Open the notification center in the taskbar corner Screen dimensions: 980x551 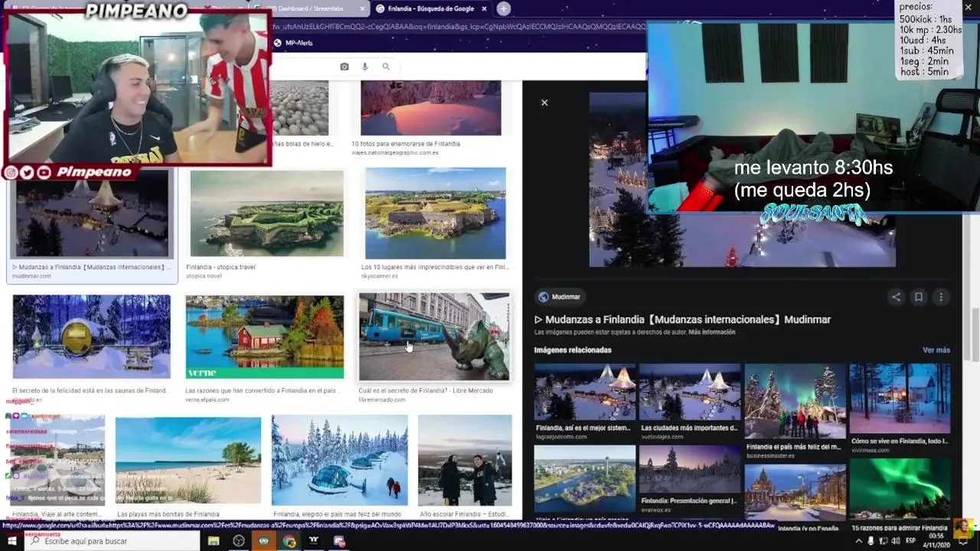coord(965,541)
